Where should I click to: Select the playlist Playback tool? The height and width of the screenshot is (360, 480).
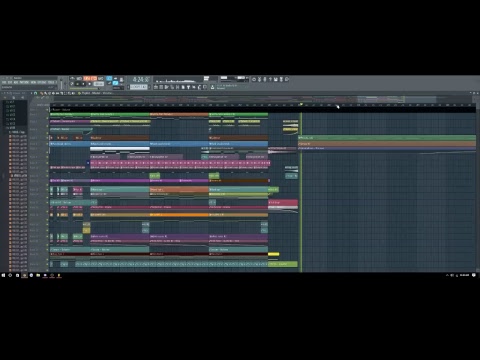(73, 93)
